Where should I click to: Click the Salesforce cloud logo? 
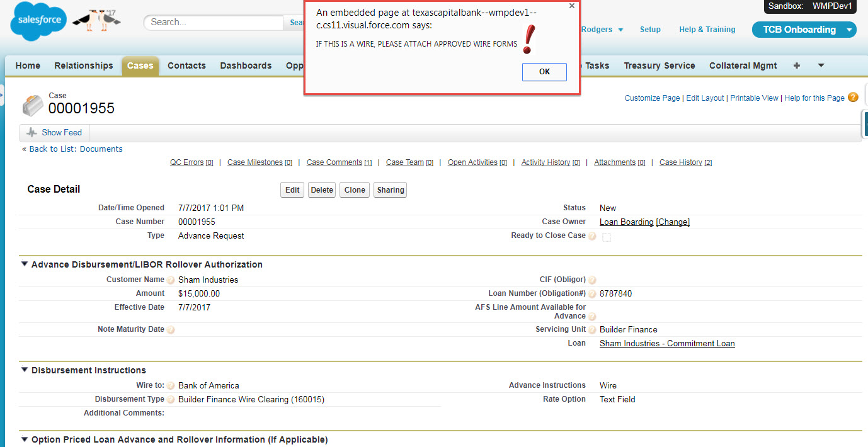(x=39, y=21)
